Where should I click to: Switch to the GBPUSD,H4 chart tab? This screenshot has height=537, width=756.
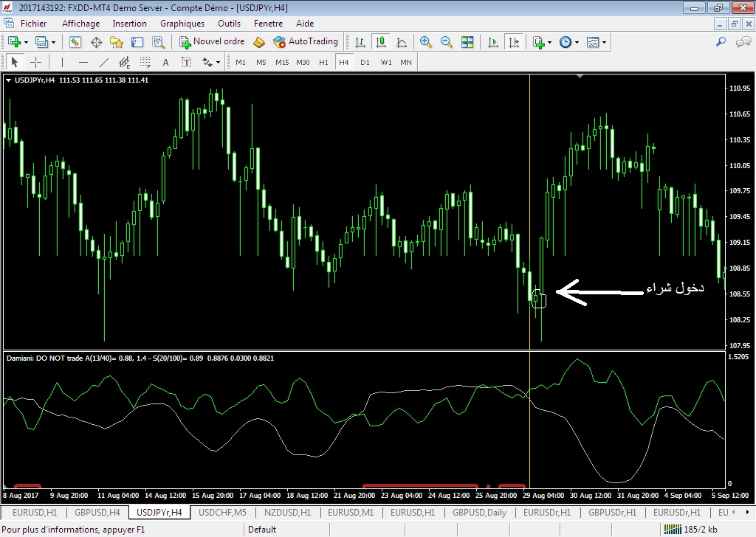(x=97, y=512)
